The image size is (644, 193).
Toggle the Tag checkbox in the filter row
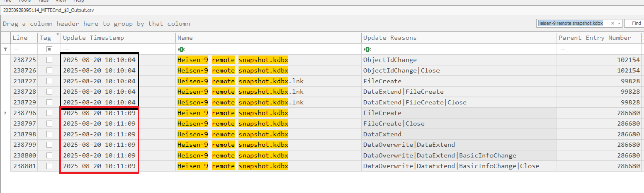tap(49, 49)
